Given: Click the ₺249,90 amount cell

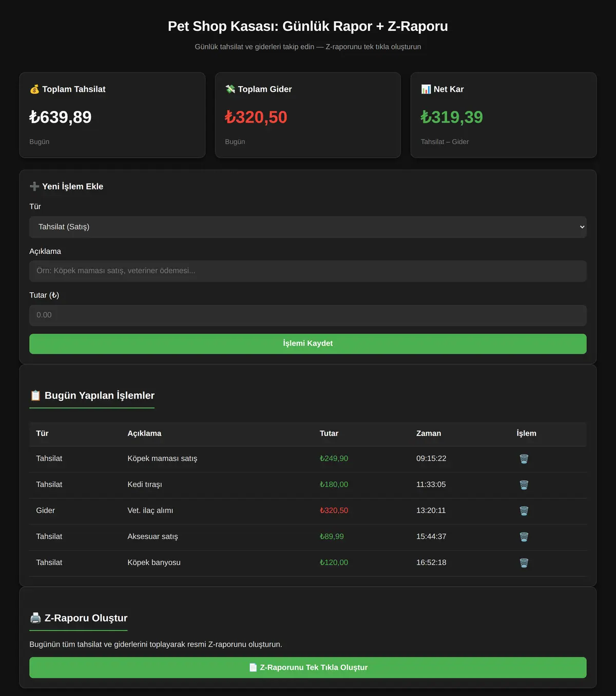Looking at the screenshot, I should (x=334, y=459).
